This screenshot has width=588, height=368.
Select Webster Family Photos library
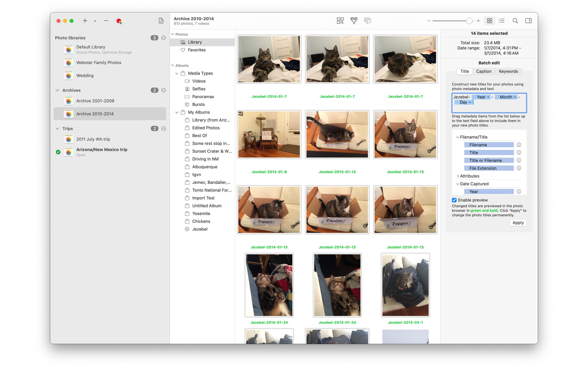pyautogui.click(x=110, y=63)
